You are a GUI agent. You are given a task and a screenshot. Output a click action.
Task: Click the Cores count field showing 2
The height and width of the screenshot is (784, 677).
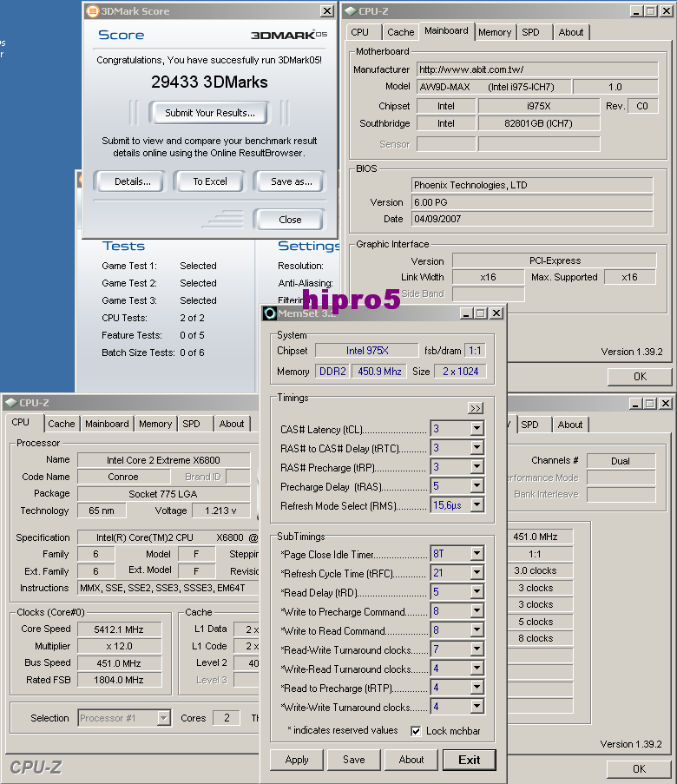(227, 718)
